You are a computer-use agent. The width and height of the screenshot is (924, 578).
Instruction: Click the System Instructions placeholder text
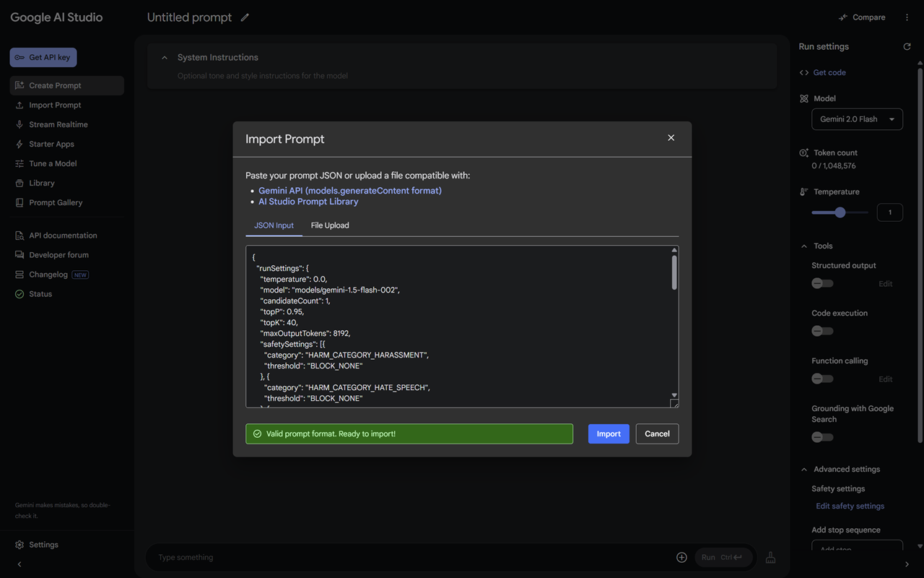coord(263,76)
